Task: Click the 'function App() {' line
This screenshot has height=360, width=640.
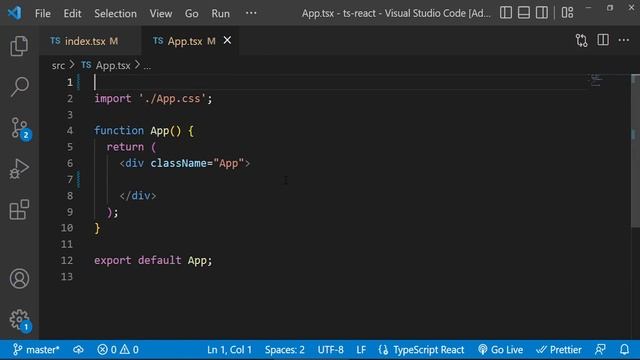Action: point(144,131)
